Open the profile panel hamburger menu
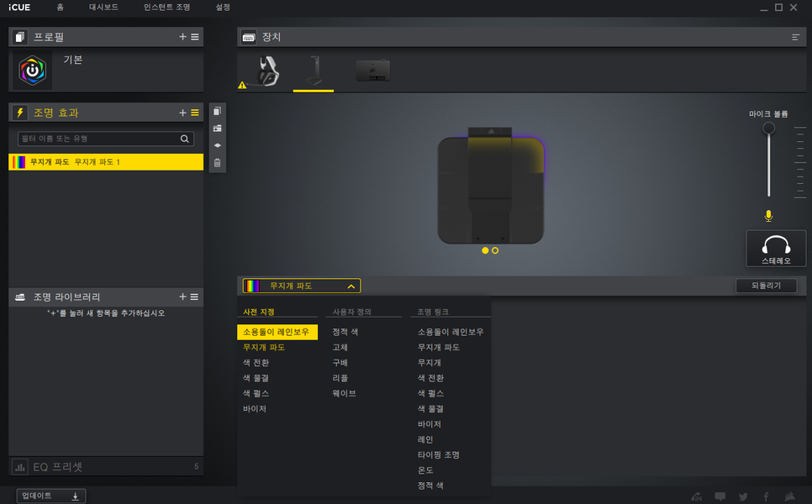Viewport: 812px width, 504px height. pyautogui.click(x=195, y=37)
